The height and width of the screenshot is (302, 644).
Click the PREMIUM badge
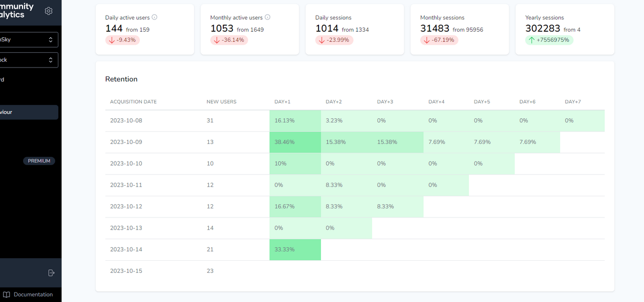click(39, 161)
